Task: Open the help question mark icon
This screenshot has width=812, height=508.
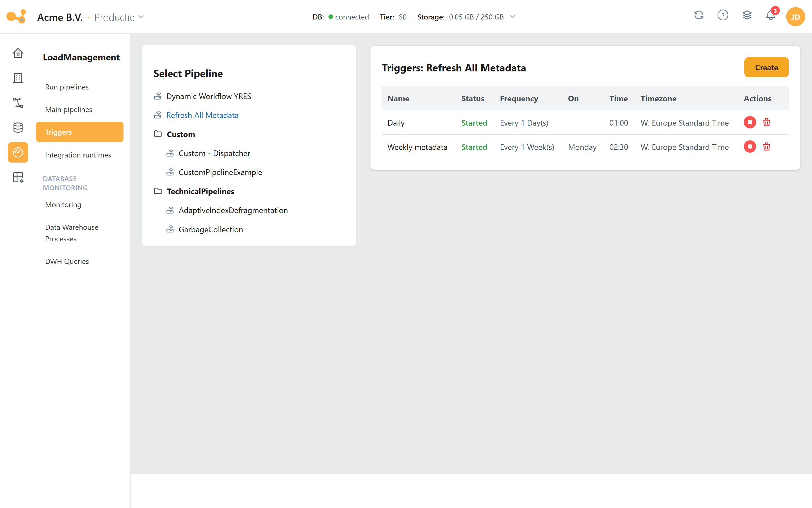Action: [x=723, y=16]
